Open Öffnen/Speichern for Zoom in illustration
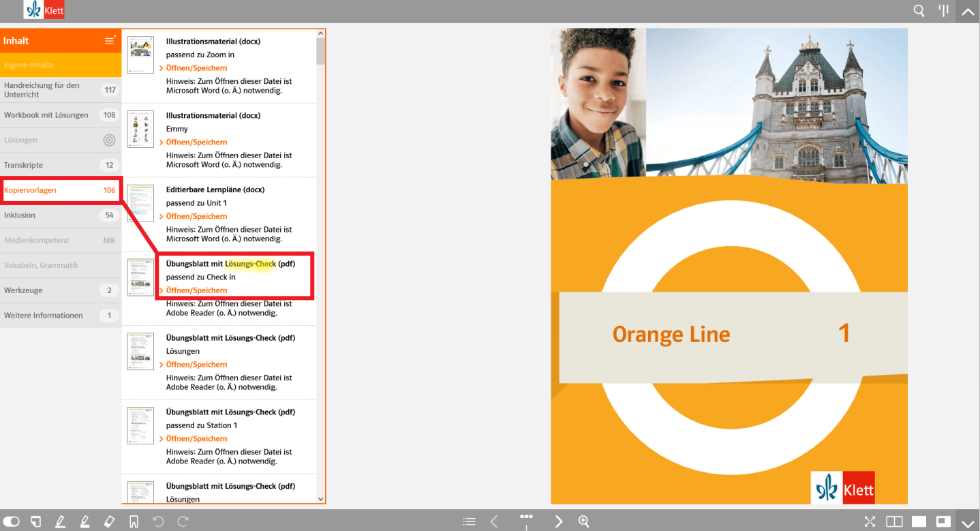Viewport: 980px width, 531px height. [x=196, y=68]
